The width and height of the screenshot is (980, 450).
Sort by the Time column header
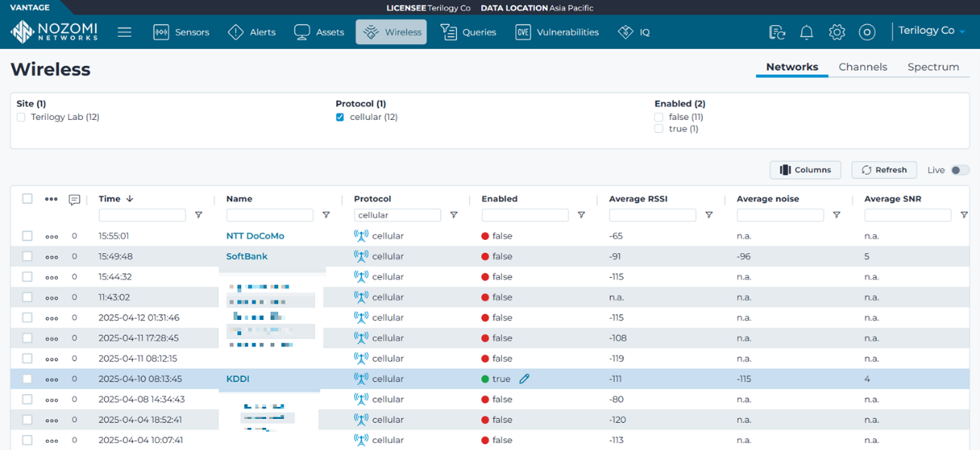109,199
